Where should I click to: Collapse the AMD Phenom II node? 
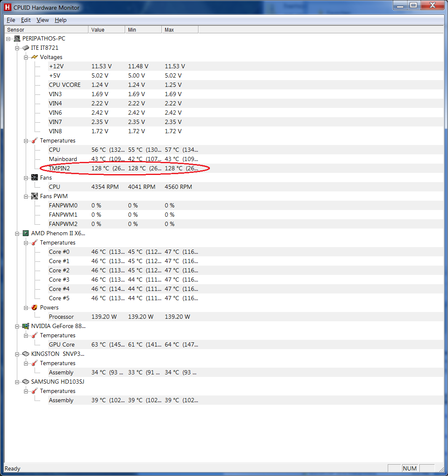(x=17, y=234)
